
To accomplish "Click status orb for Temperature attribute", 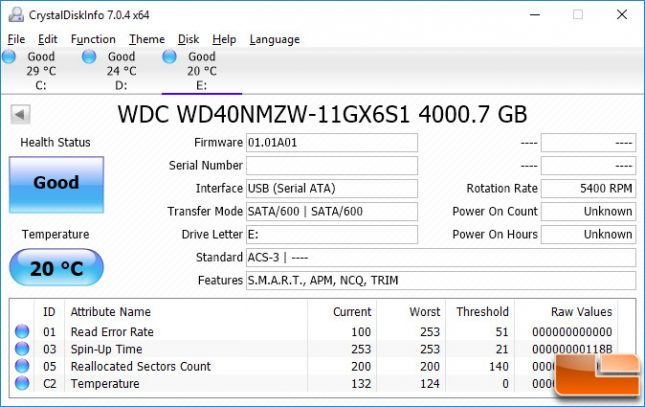I will click(22, 383).
